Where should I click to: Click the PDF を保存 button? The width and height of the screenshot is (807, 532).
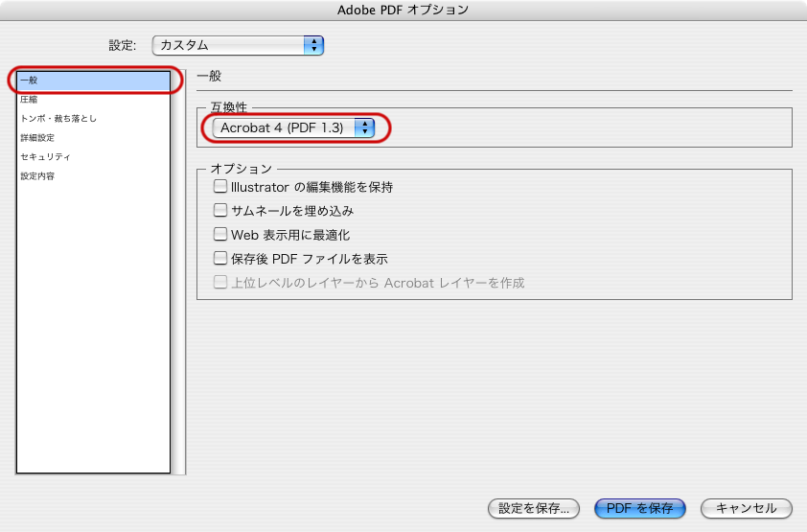point(639,508)
